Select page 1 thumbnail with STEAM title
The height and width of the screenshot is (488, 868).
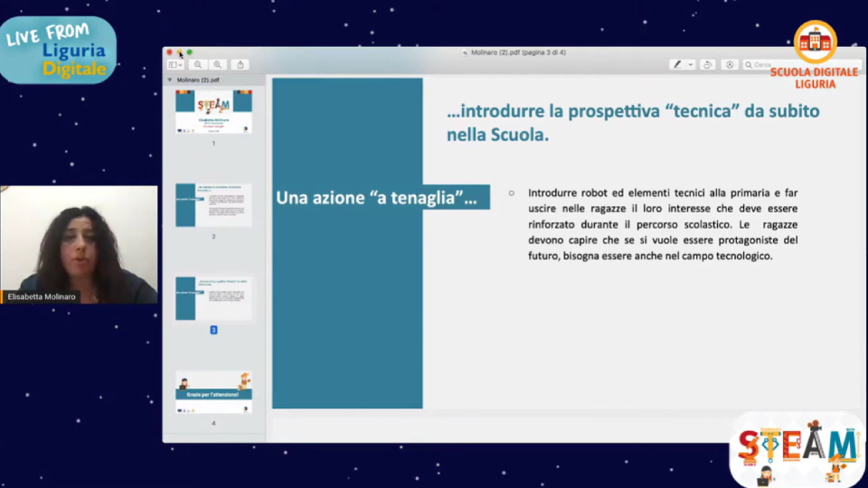213,112
